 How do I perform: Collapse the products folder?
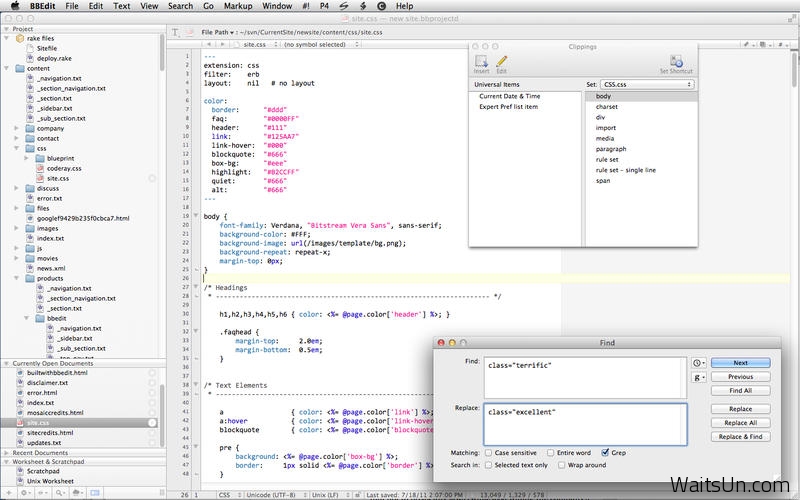click(16, 279)
